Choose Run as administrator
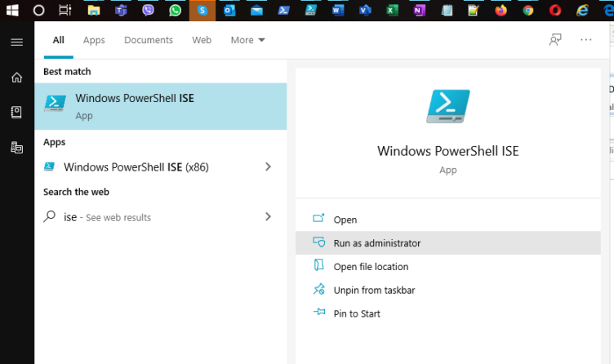 point(448,243)
